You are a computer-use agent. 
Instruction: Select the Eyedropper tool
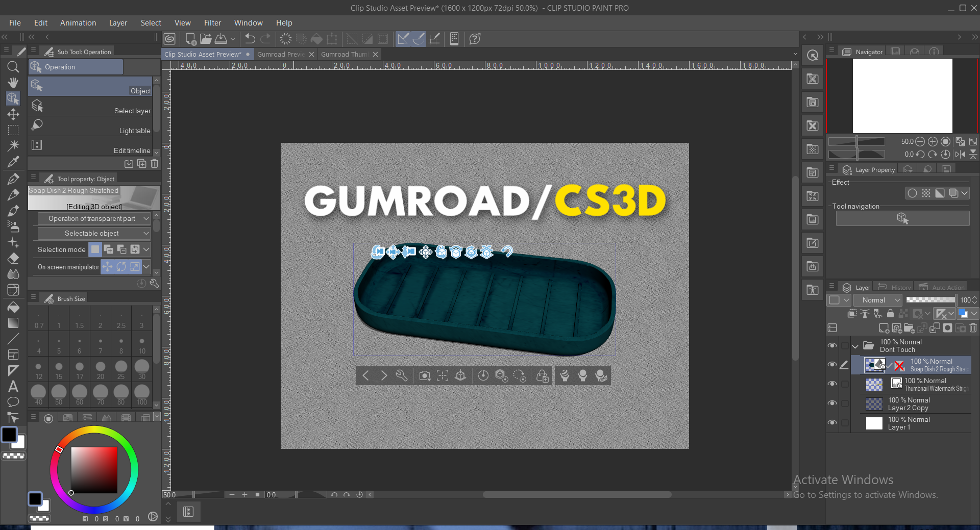point(13,162)
